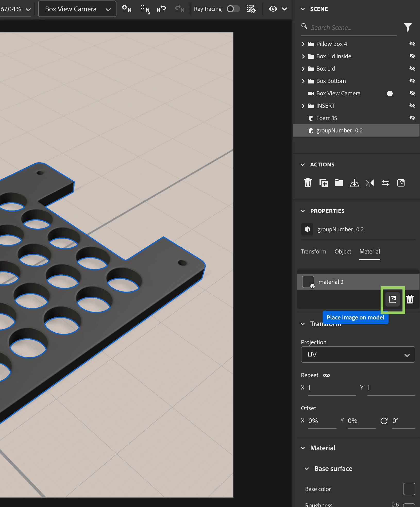Viewport: 420px width, 507px height.
Task: Open the Box View Camera dropdown
Action: [x=77, y=9]
